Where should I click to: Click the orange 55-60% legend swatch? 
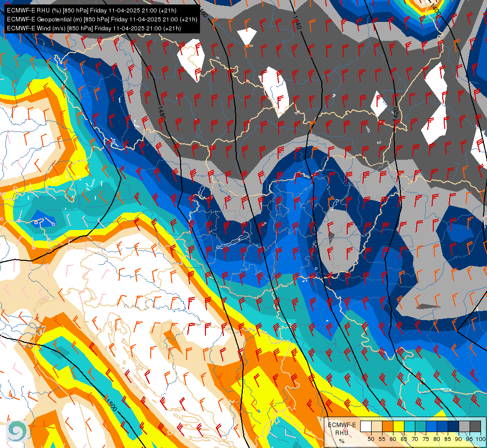[388, 426]
